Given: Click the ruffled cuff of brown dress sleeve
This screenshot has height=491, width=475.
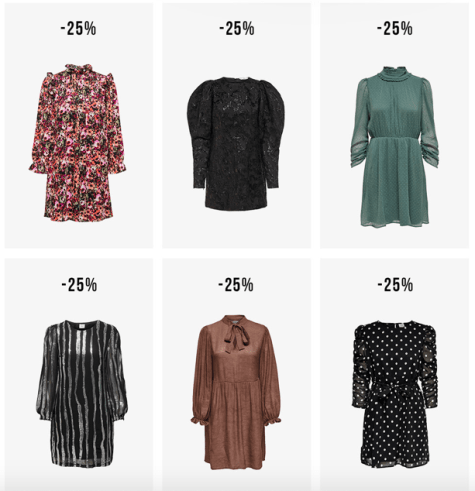Looking at the screenshot, I should tap(199, 421).
